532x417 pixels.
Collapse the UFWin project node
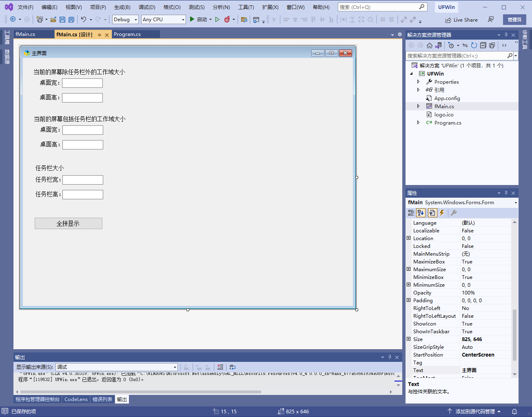411,74
